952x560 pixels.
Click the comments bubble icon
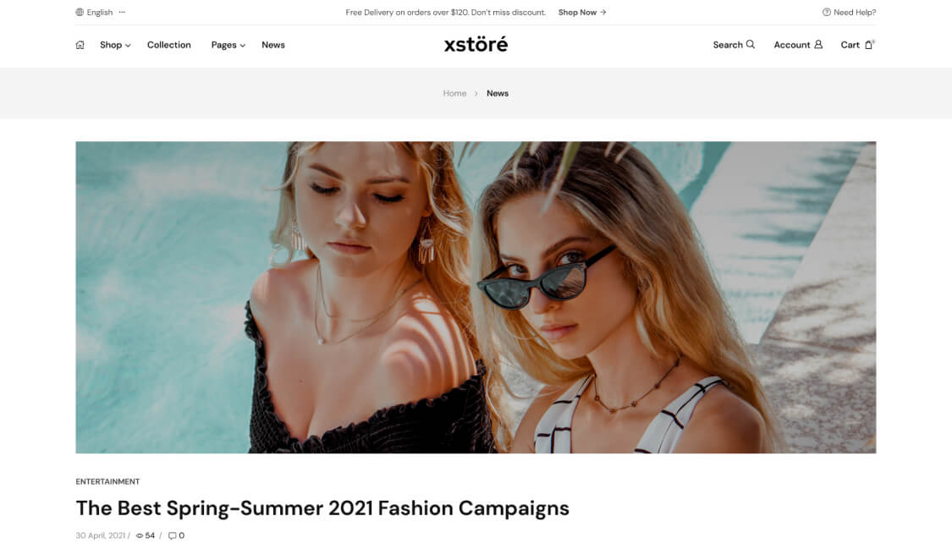(172, 535)
